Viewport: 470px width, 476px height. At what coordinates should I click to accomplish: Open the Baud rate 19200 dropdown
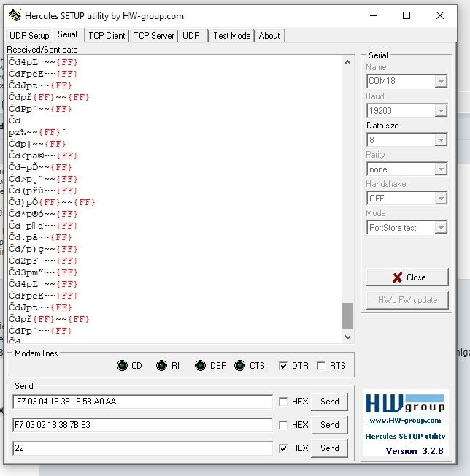tap(441, 110)
